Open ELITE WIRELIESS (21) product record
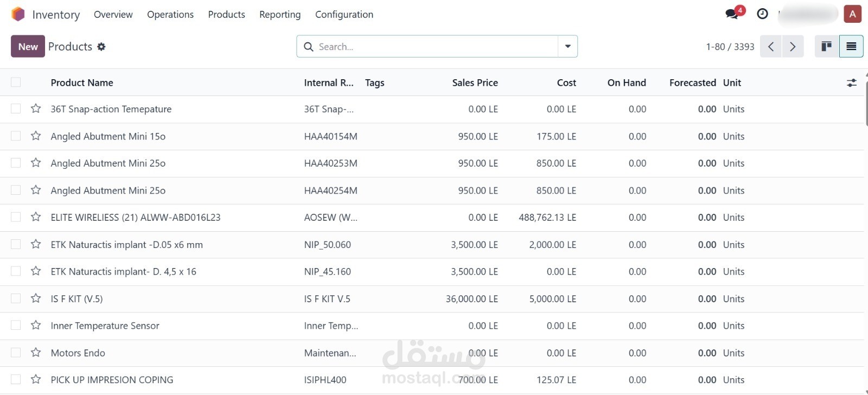The image size is (868, 395). click(x=136, y=218)
